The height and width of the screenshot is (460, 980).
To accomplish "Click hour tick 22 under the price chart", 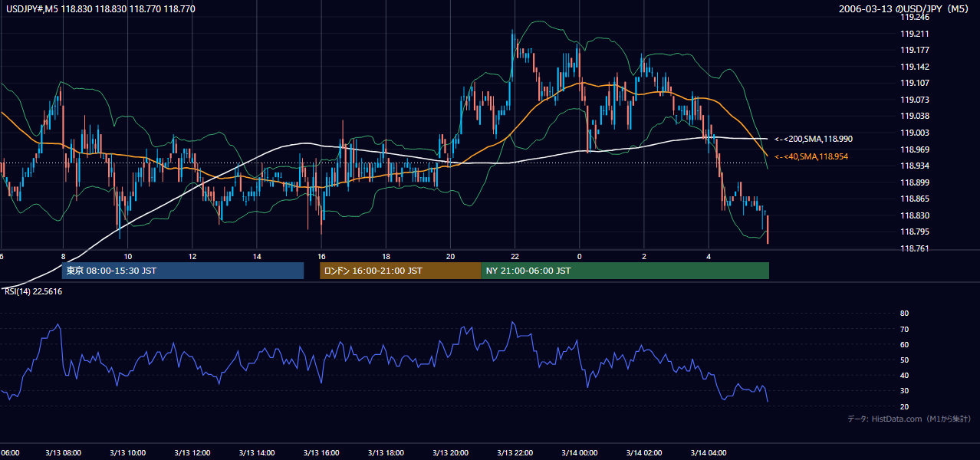I will 515,256.
